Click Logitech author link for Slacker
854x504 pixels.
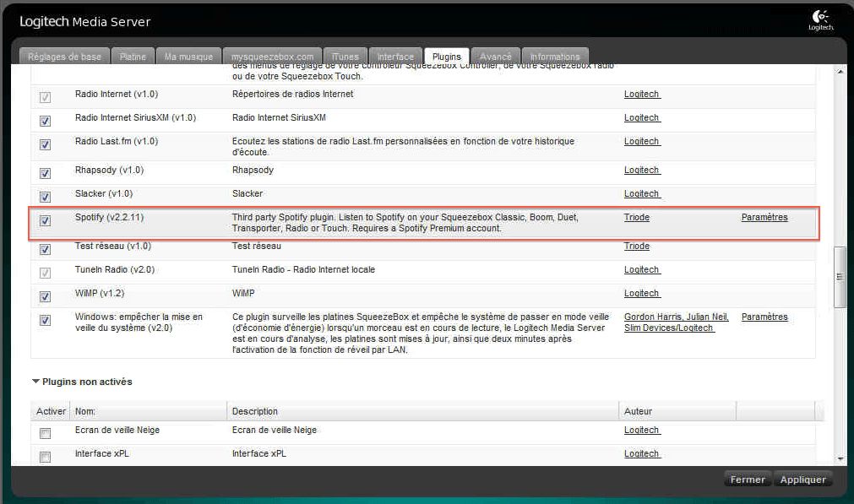coord(642,193)
